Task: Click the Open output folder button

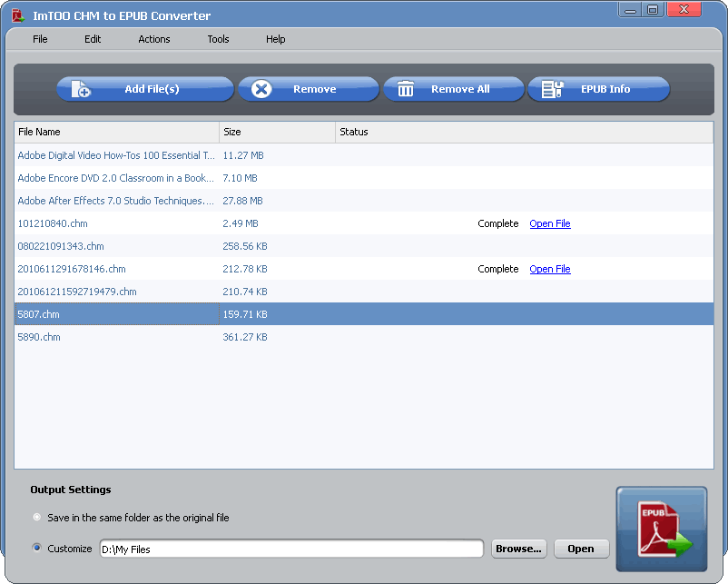Action: (581, 549)
